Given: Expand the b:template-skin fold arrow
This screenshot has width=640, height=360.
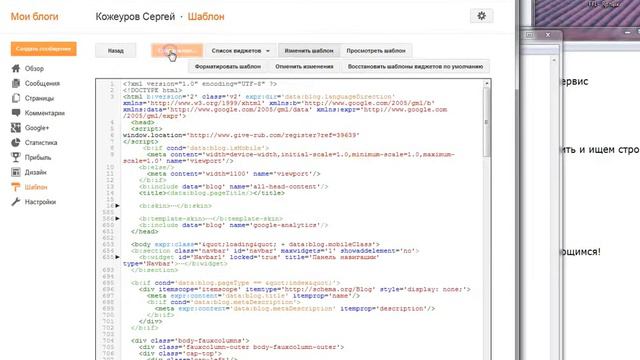Looking at the screenshot, I should click(x=118, y=219).
